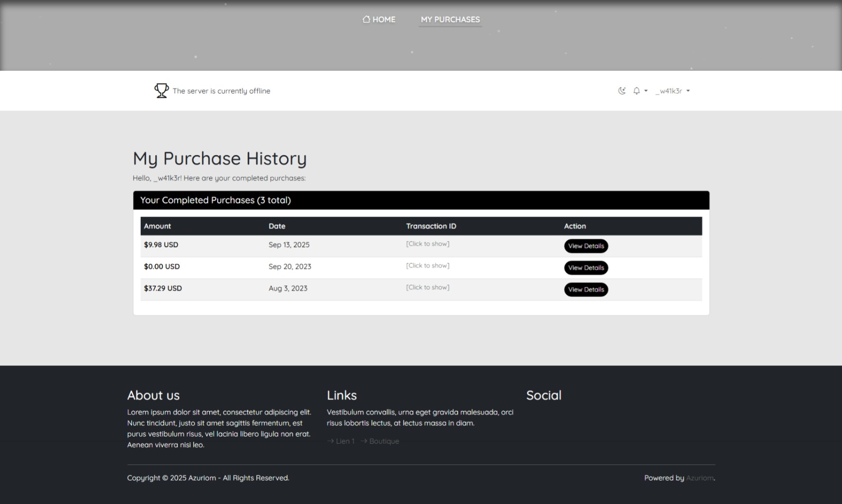Click the Home icon in navigation bar

pos(367,19)
